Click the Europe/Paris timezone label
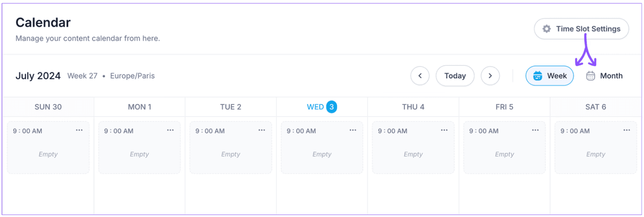The image size is (644, 217). coord(132,76)
